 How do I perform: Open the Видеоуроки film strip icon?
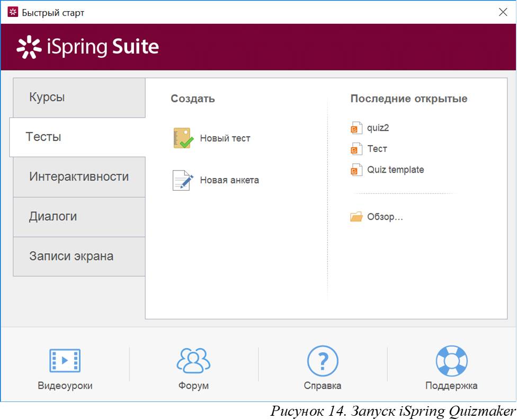click(65, 361)
